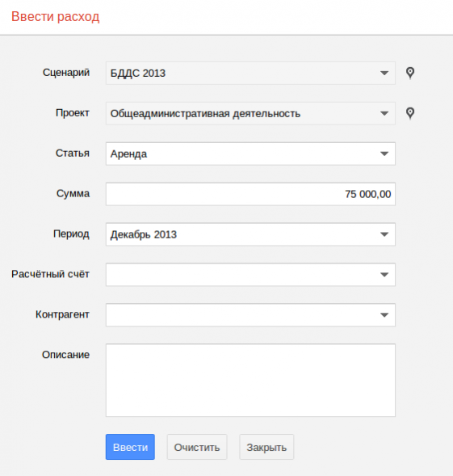Open the Проект dropdown
The image size is (453, 476).
pyautogui.click(x=250, y=113)
